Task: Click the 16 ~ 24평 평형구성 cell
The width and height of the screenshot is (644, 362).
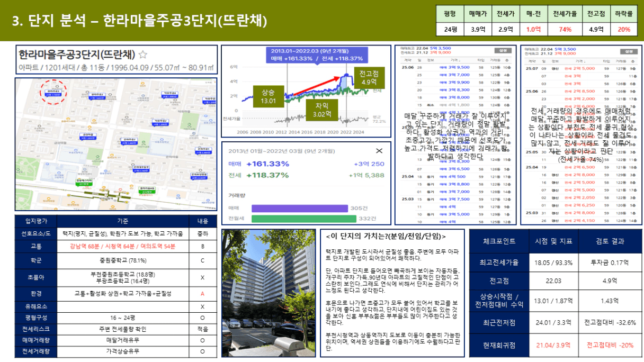Action: (122, 318)
